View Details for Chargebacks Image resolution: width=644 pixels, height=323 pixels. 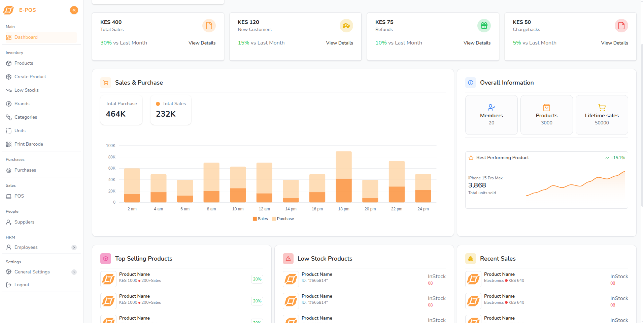pyautogui.click(x=614, y=43)
